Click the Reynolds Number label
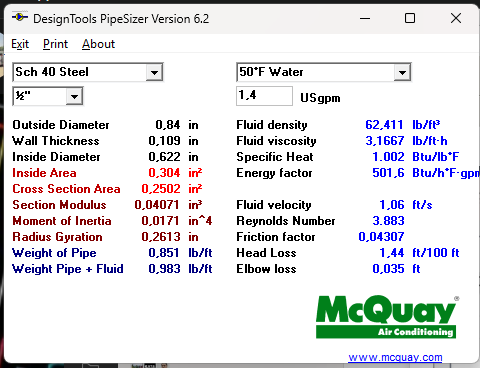 pos(286,221)
